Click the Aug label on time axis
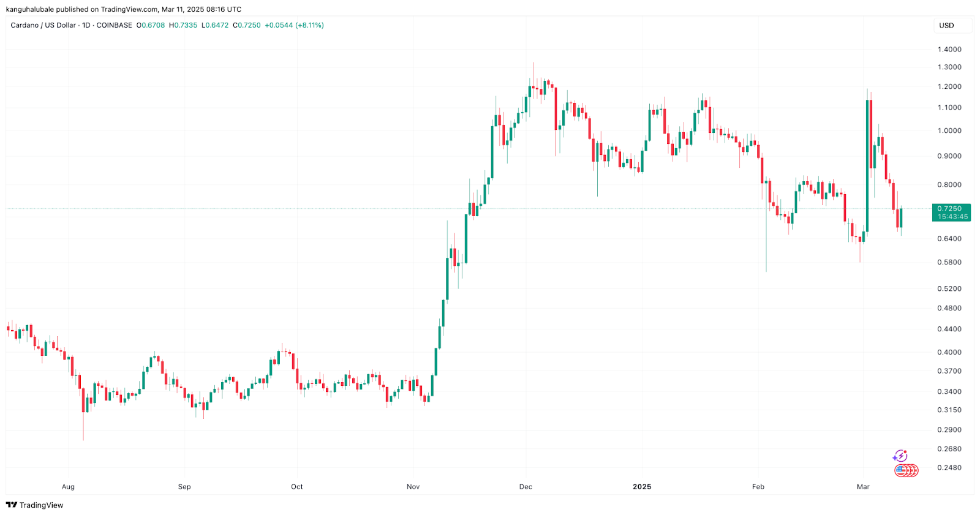The height and width of the screenshot is (515, 980). click(x=68, y=487)
